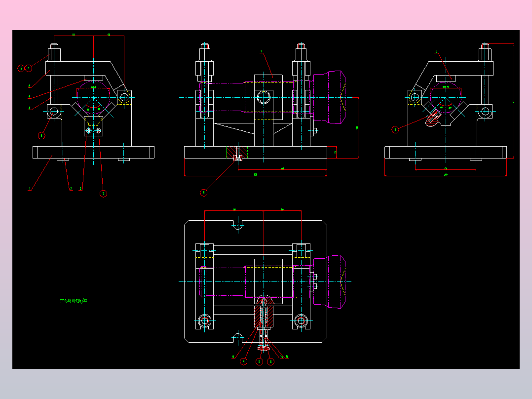Select circled balloon 8 below the side view
Viewport: 532px width, 399px height.
203,193
